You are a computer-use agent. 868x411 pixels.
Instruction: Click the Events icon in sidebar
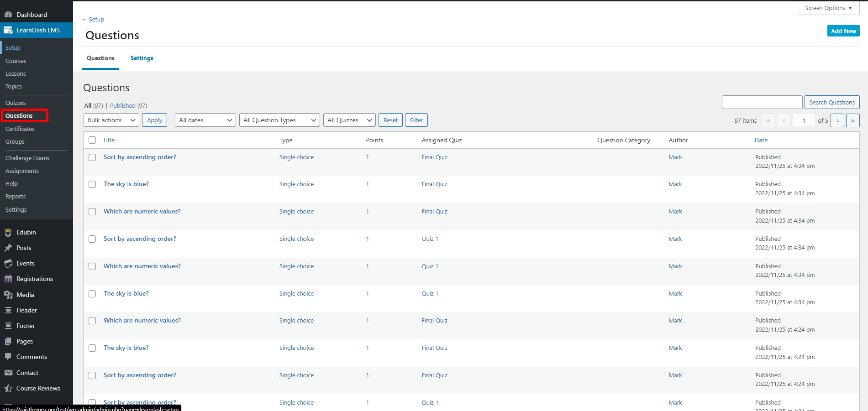pyautogui.click(x=8, y=264)
